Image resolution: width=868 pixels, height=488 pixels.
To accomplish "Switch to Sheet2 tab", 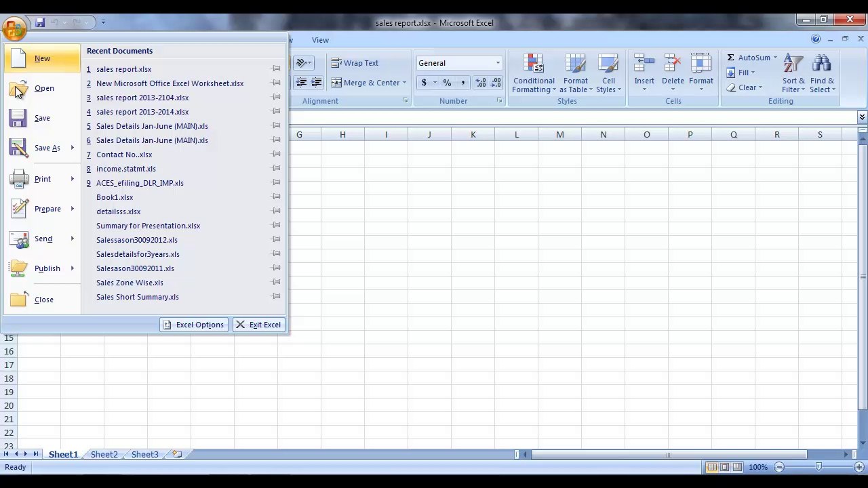I will point(104,455).
